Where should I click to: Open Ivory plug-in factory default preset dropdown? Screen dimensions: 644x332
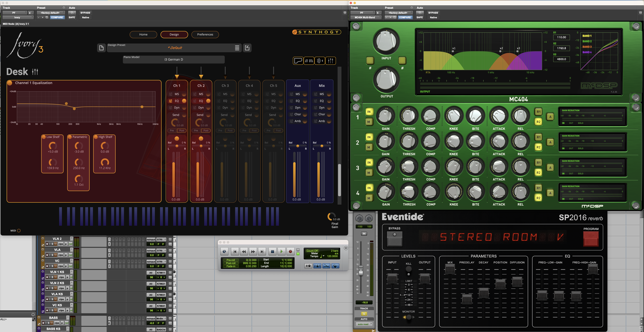51,13
